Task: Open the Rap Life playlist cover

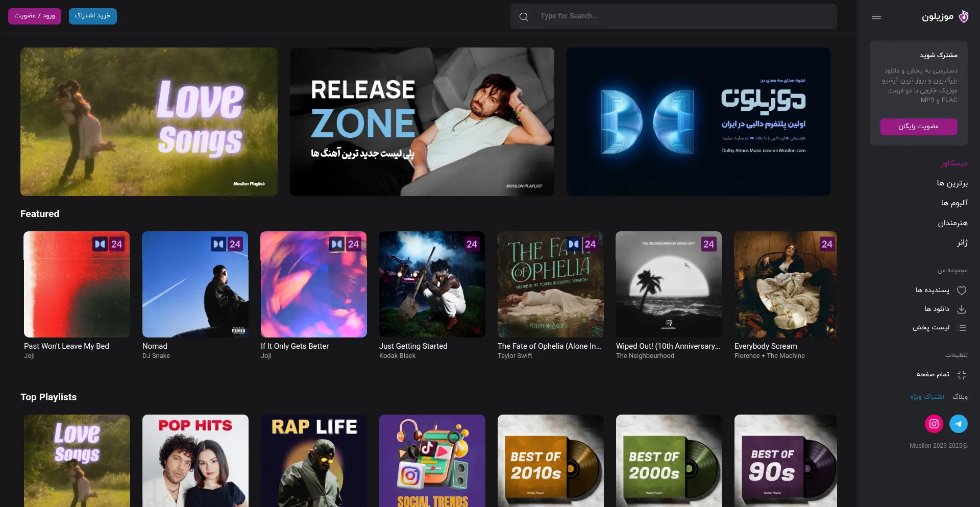Action: (x=313, y=461)
